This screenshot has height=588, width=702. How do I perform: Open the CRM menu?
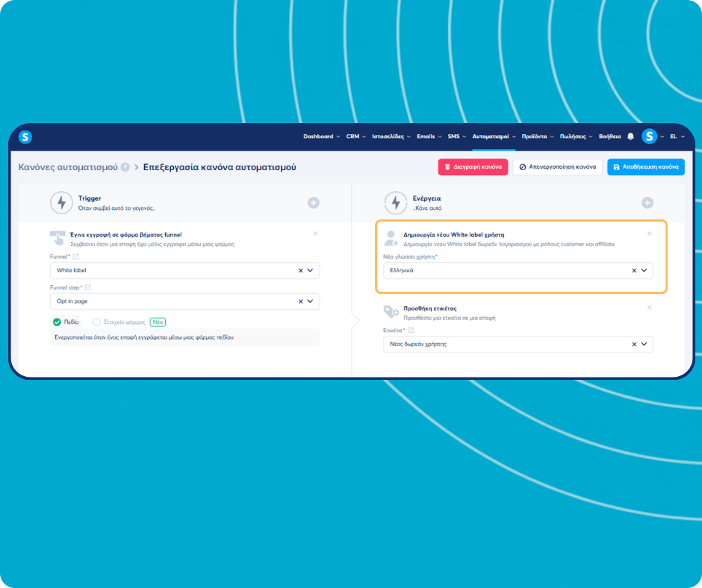356,137
